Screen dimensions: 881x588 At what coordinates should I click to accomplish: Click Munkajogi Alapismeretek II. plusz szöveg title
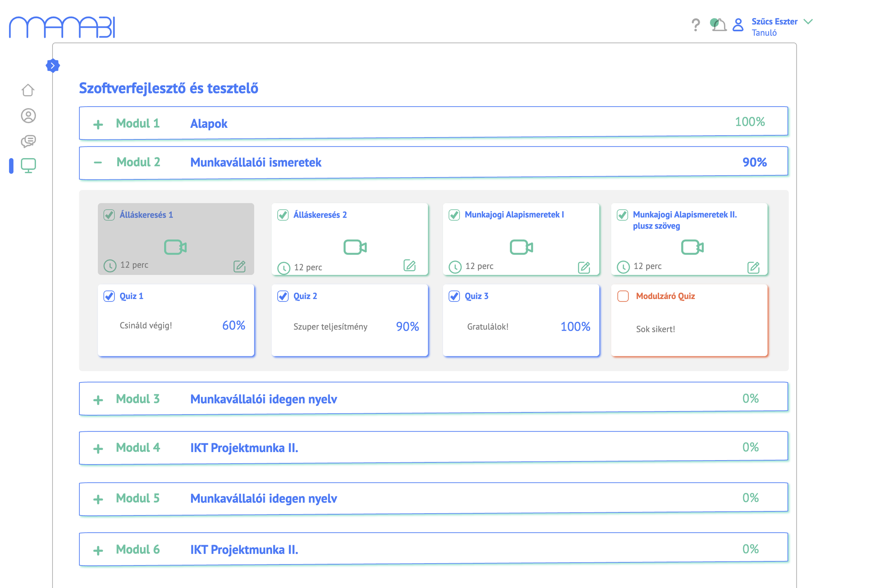coord(684,220)
